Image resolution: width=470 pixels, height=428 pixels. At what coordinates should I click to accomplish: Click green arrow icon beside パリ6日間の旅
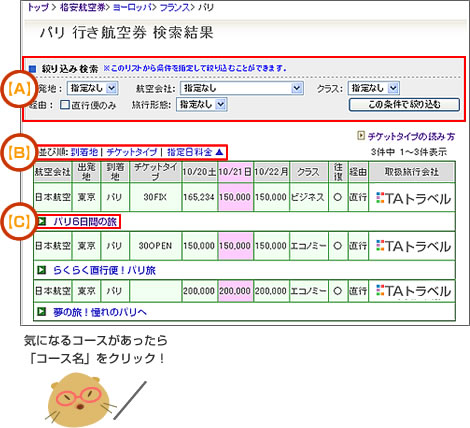[41, 221]
